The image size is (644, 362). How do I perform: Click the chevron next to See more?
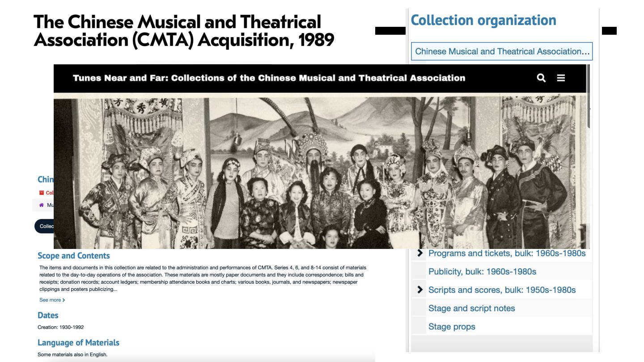click(x=64, y=300)
